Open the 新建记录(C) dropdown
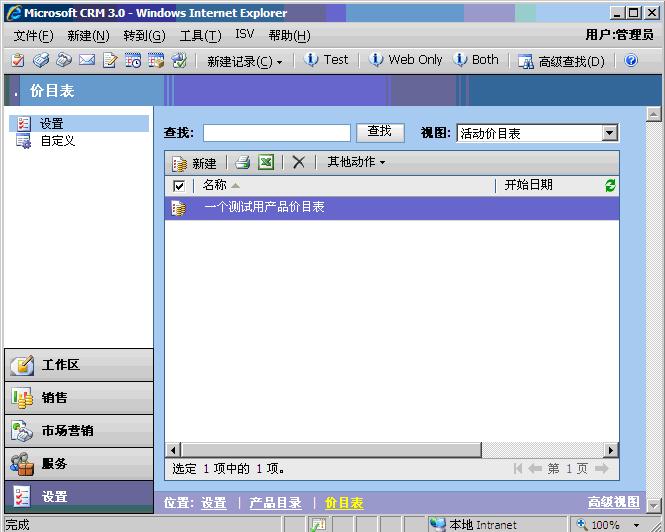 245,62
